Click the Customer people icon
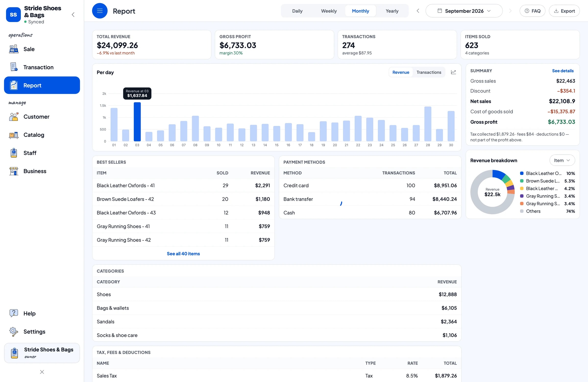Screen dimensions: 588x382 point(14,117)
